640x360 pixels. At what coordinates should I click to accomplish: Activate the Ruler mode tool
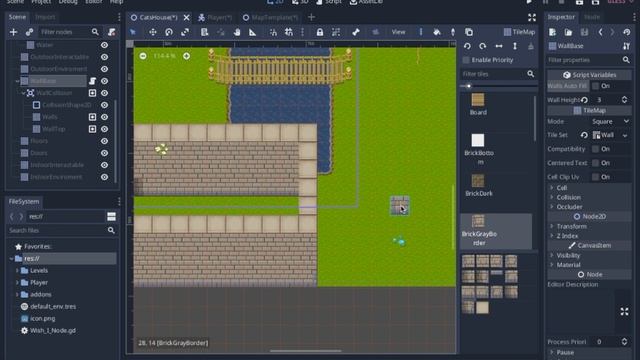[x=253, y=32]
